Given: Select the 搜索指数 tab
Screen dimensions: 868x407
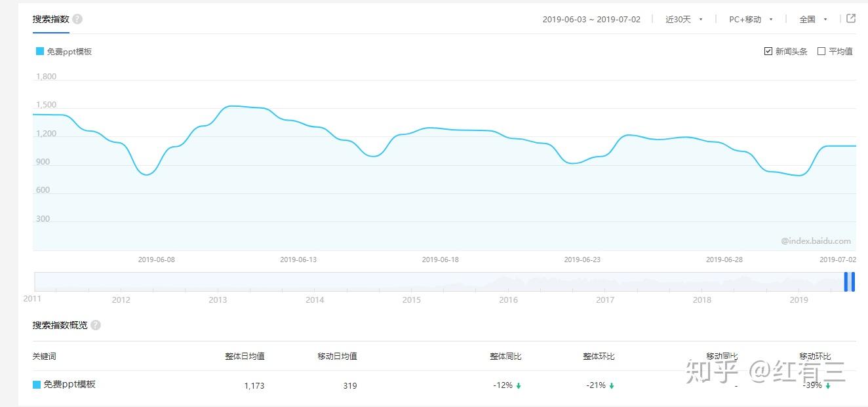Looking at the screenshot, I should point(50,19).
